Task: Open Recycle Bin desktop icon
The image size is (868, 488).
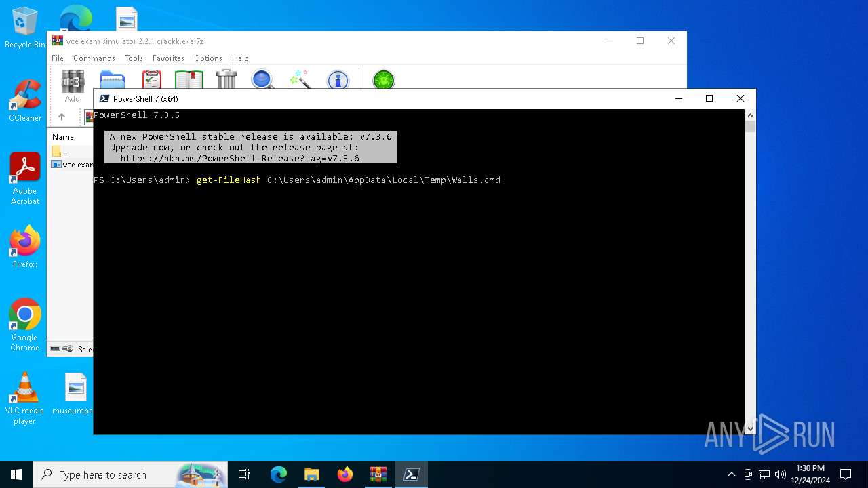Action: (25, 28)
